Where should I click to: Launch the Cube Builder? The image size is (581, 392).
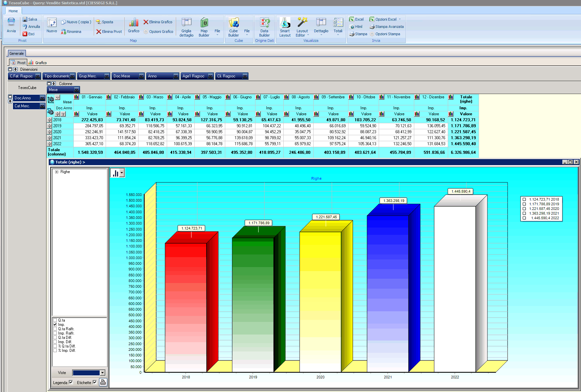click(234, 27)
